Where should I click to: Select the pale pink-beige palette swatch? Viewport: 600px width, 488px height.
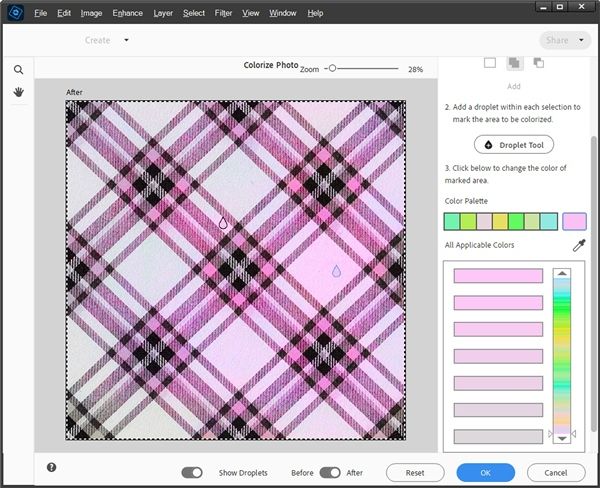pyautogui.click(x=484, y=222)
